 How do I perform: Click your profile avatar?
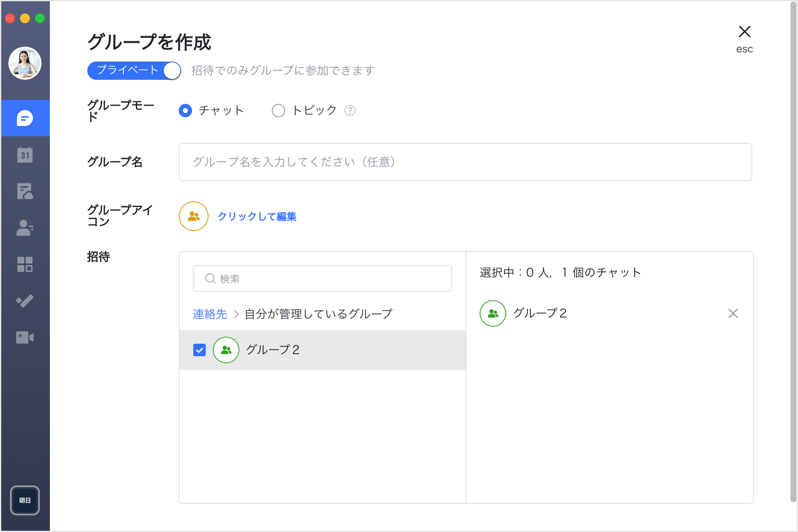(x=25, y=63)
